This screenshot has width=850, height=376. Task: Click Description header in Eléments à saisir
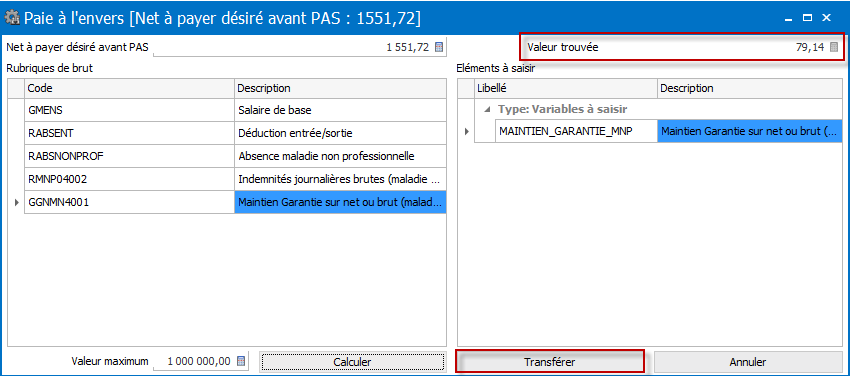point(750,88)
